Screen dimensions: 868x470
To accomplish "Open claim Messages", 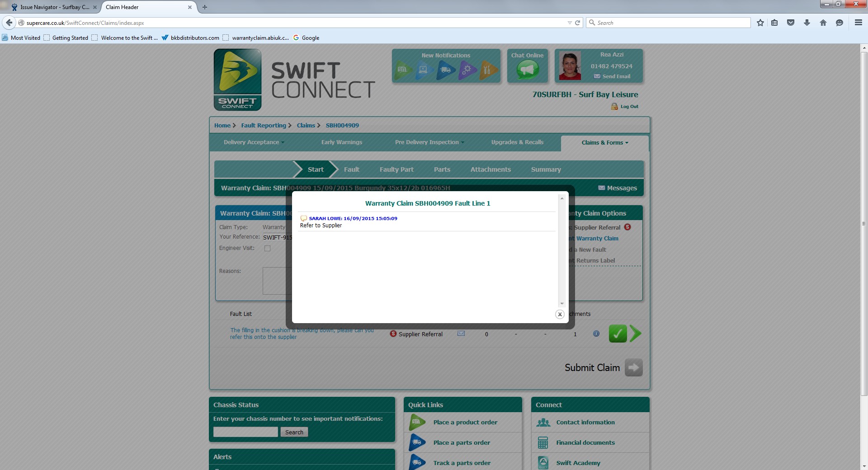I will point(618,188).
